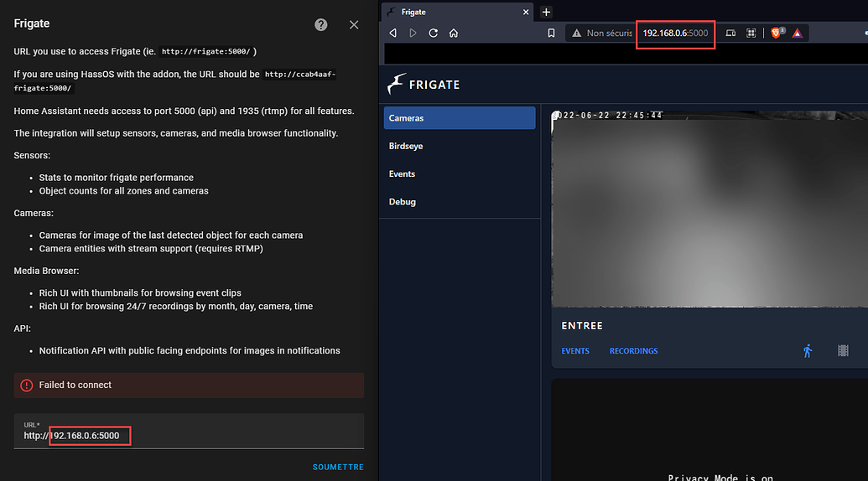The width and height of the screenshot is (868, 481).
Task: Close the Frigate browser tab
Action: 526,13
